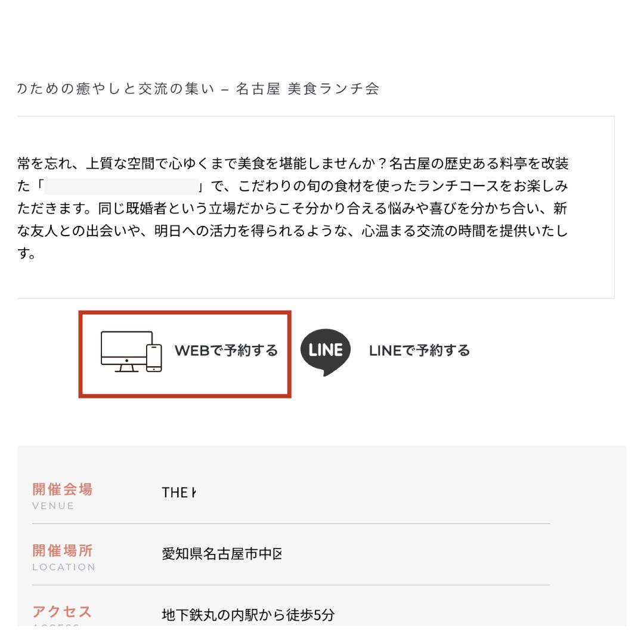
Task: Click the divider line under the location row
Action: coord(291,585)
